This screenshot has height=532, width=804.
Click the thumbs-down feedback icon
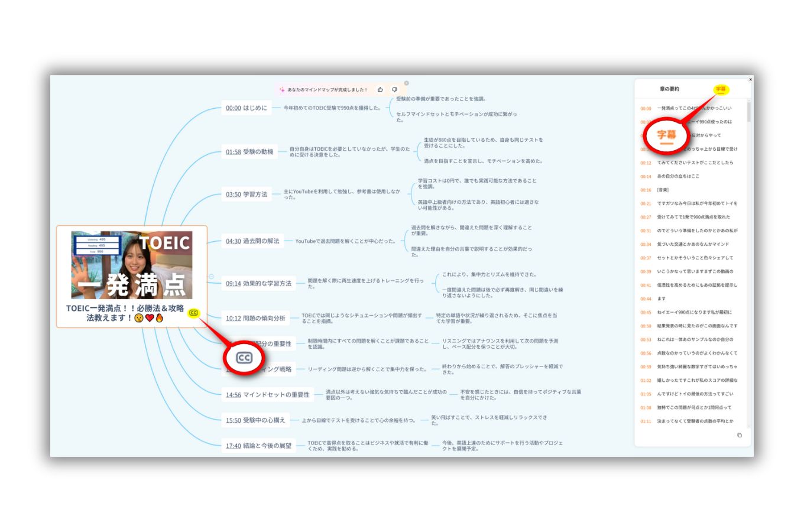pos(394,90)
